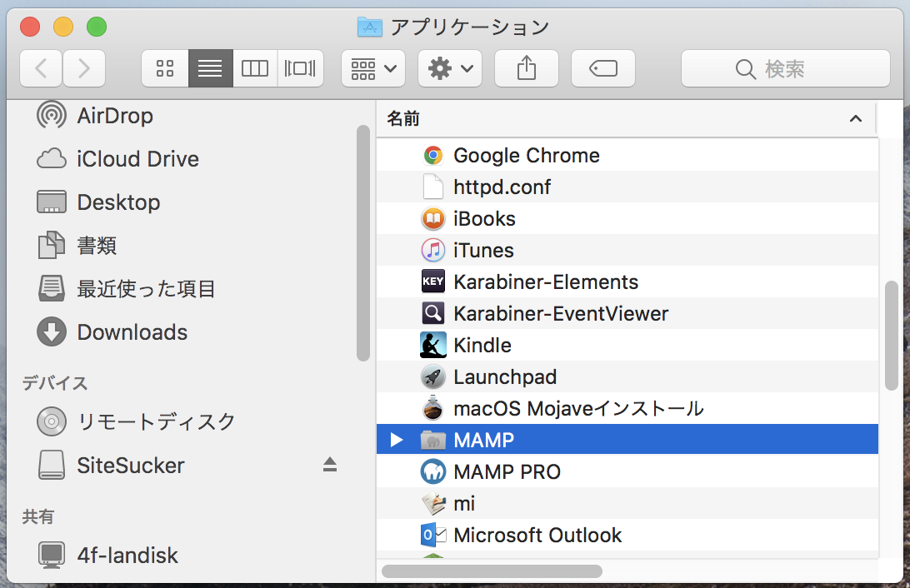Eject the SiteSucker disk
Image resolution: width=910 pixels, height=588 pixels.
tap(330, 465)
